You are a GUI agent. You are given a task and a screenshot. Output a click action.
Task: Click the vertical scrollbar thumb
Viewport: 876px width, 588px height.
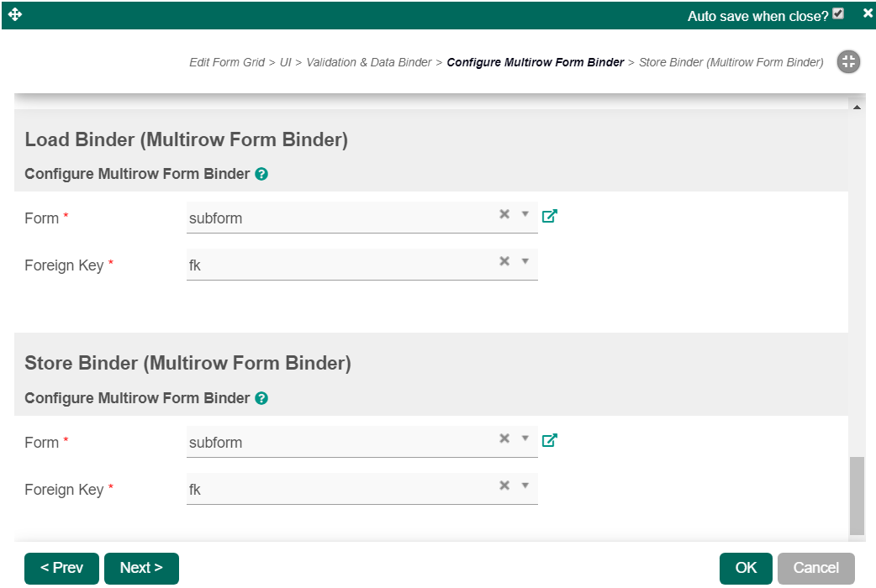point(856,496)
